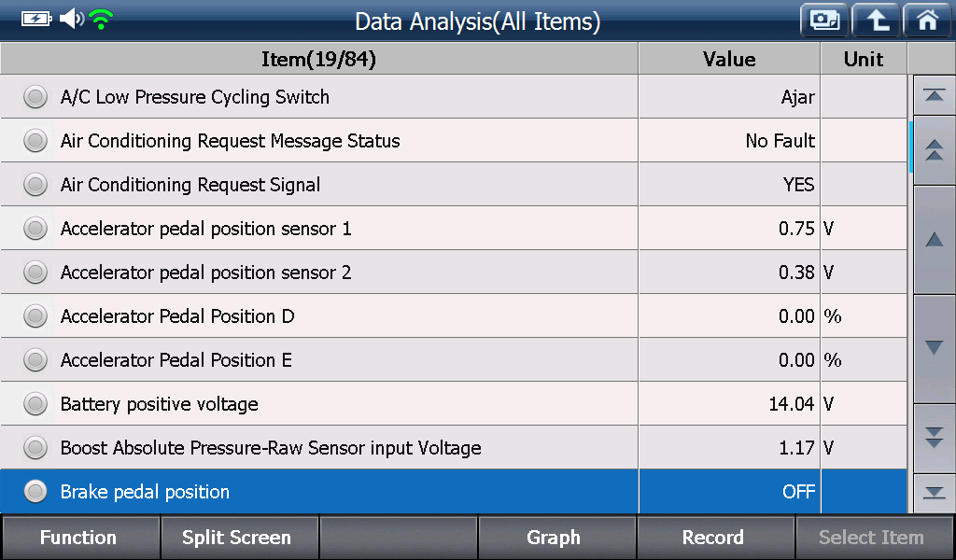The image size is (956, 560).
Task: Move up one row with single up arrow
Action: pyautogui.click(x=934, y=240)
